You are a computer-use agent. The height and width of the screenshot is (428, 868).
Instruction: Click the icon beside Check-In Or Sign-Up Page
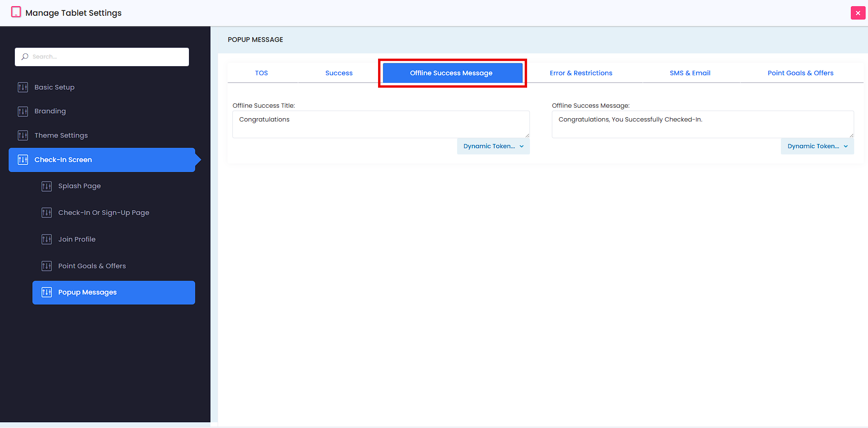coord(47,213)
